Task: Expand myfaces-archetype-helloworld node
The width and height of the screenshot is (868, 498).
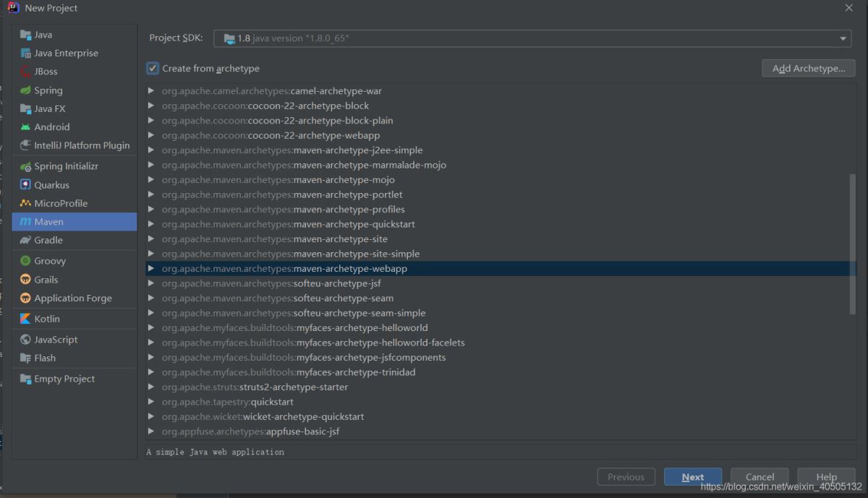Action: 151,327
